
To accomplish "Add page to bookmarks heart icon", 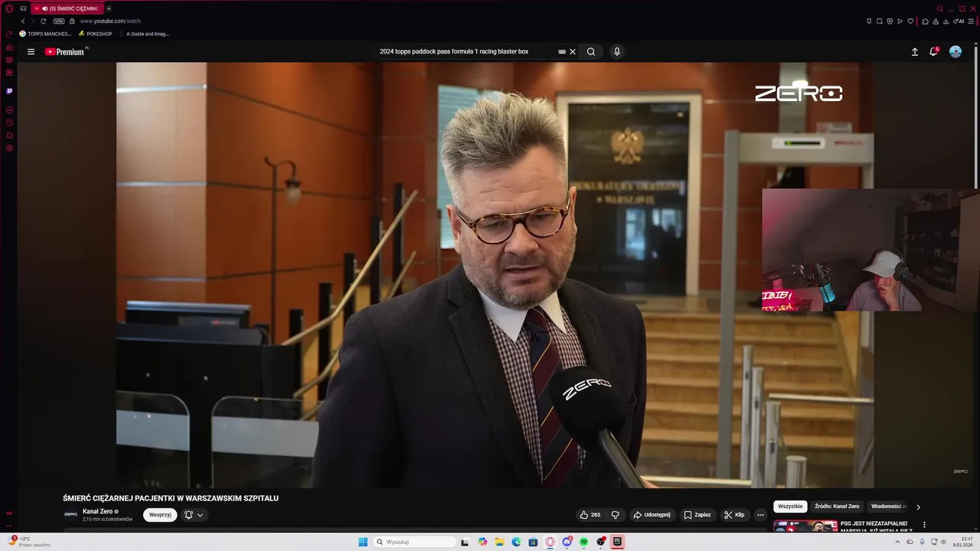I will [x=910, y=21].
